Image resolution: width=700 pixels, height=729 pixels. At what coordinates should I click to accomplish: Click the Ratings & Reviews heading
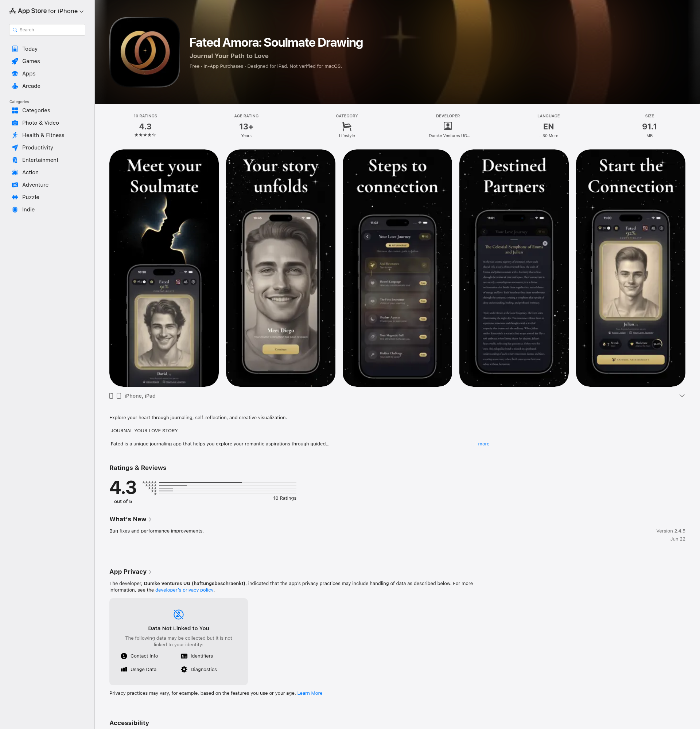pos(137,468)
